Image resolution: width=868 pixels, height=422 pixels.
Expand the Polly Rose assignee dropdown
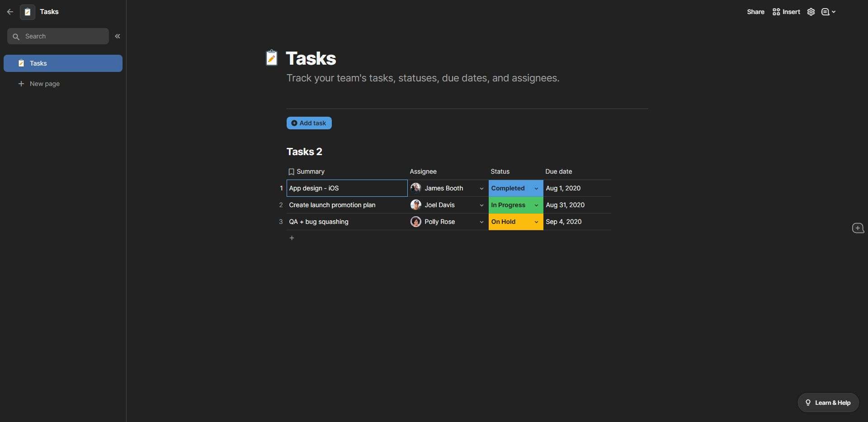(481, 222)
